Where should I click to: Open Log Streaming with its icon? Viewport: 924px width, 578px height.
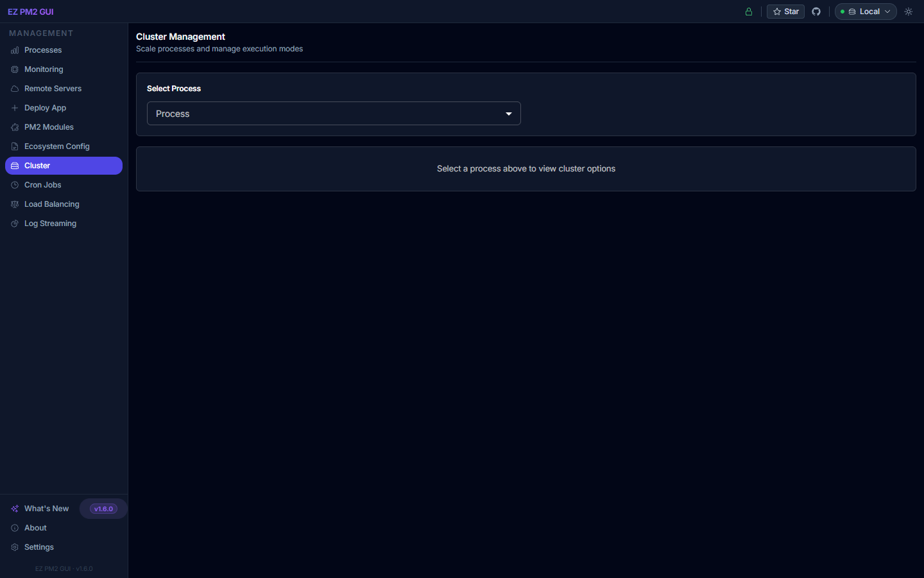tap(14, 223)
